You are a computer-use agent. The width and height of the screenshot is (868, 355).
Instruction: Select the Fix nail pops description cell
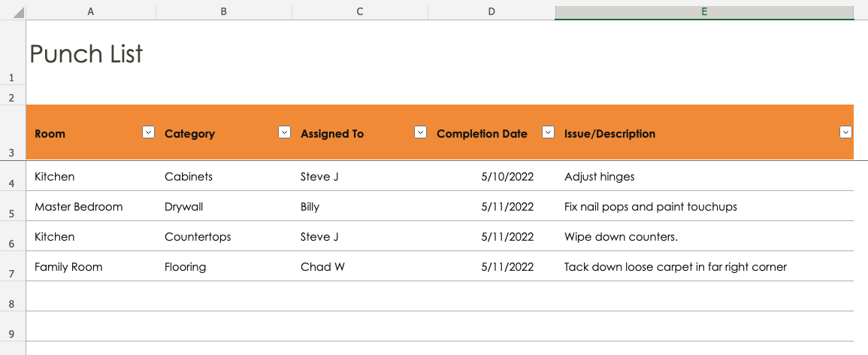704,206
